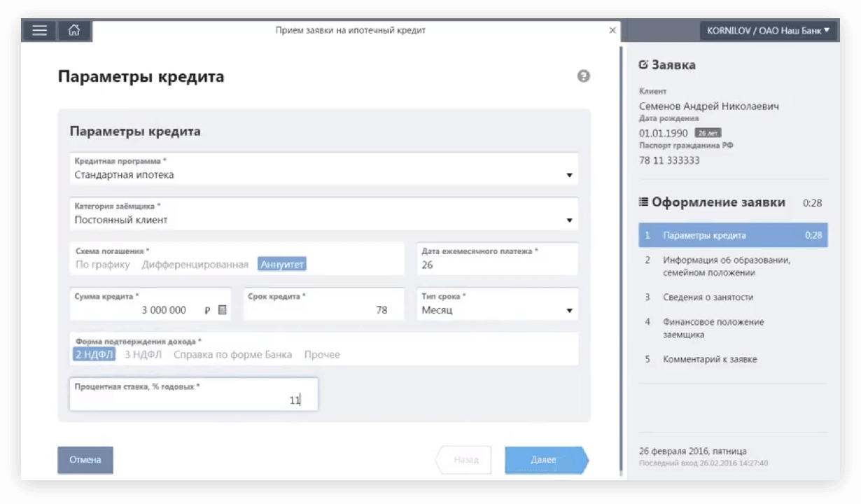This screenshot has height=504, width=861.
Task: Open the KORNILOV account dropdown
Action: 768,30
